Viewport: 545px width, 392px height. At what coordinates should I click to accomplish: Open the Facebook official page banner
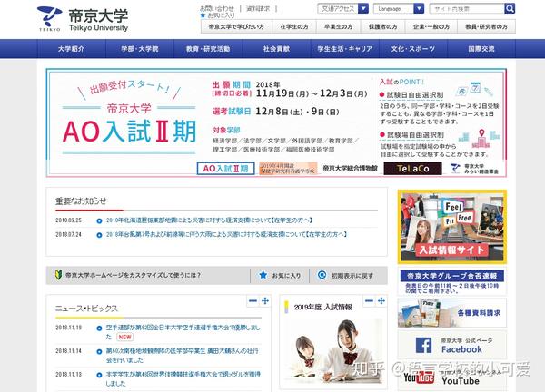[x=451, y=345]
